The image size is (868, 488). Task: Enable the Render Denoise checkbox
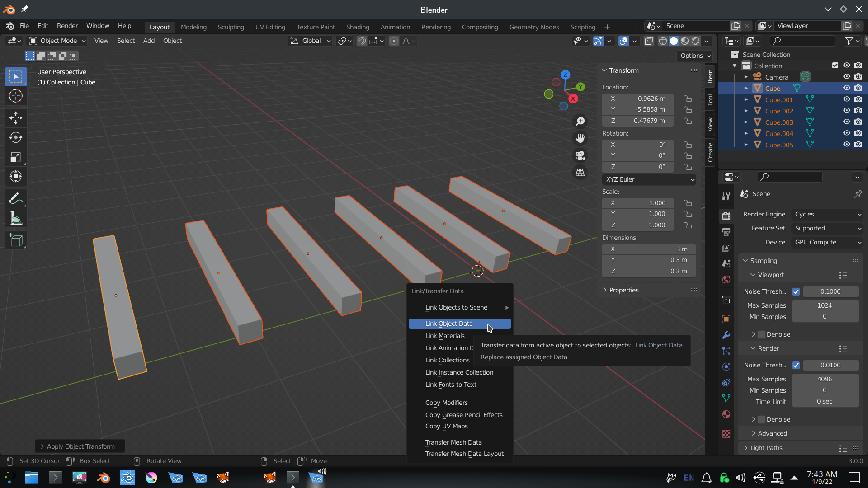[x=762, y=419]
